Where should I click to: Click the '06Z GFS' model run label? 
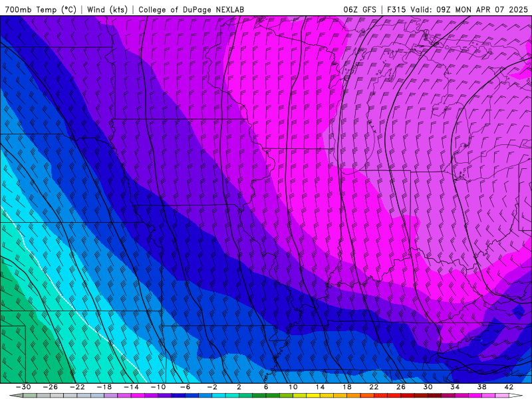[x=360, y=9]
